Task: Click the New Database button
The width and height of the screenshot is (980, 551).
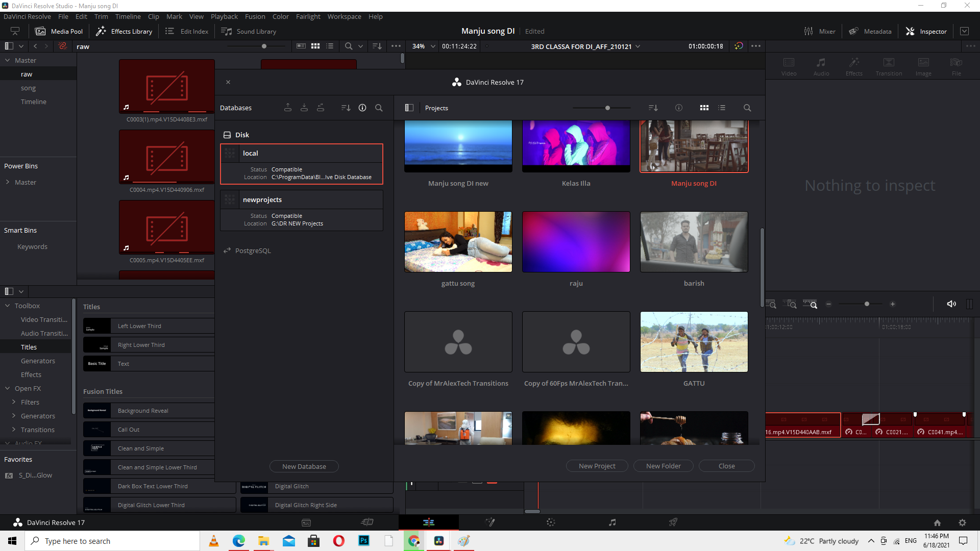Action: (304, 466)
